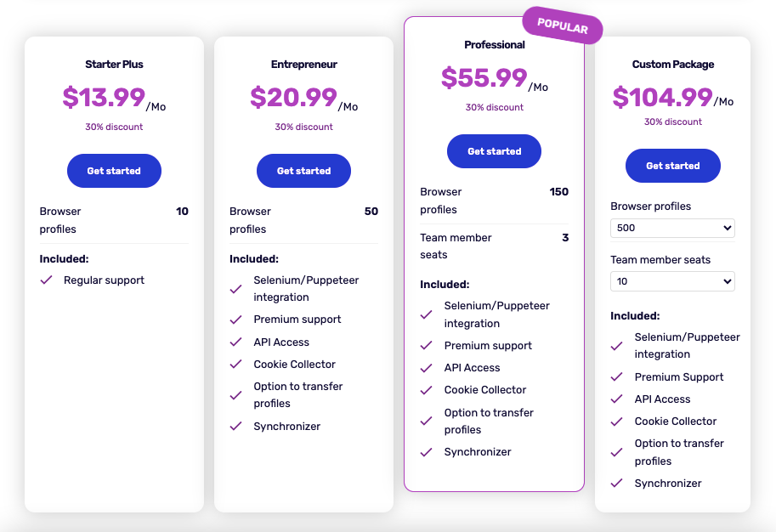
Task: Click Get started in the Entrepreneur card
Action: pyautogui.click(x=303, y=171)
